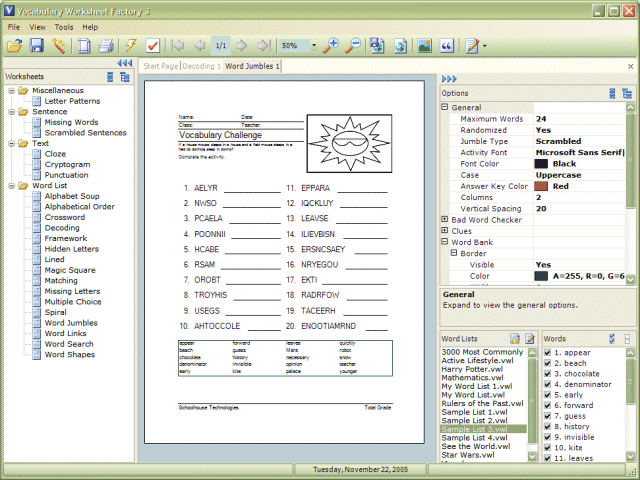Click the open folder toolbar icon
Viewport: 640px width, 480px height.
click(x=15, y=46)
